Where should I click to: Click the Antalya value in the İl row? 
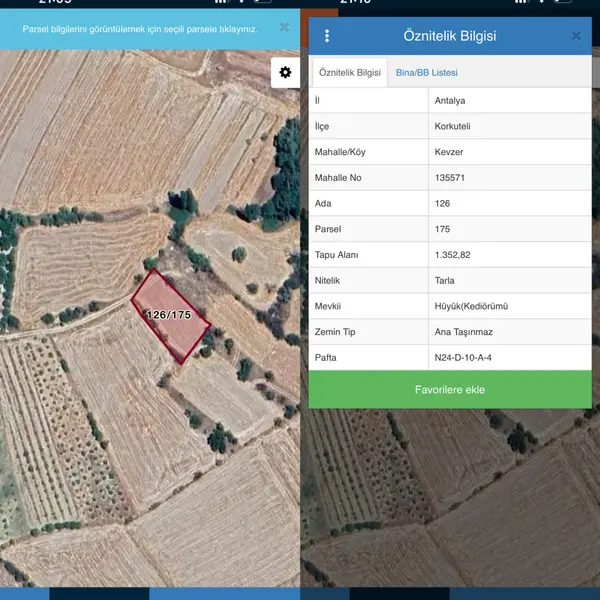click(x=450, y=100)
